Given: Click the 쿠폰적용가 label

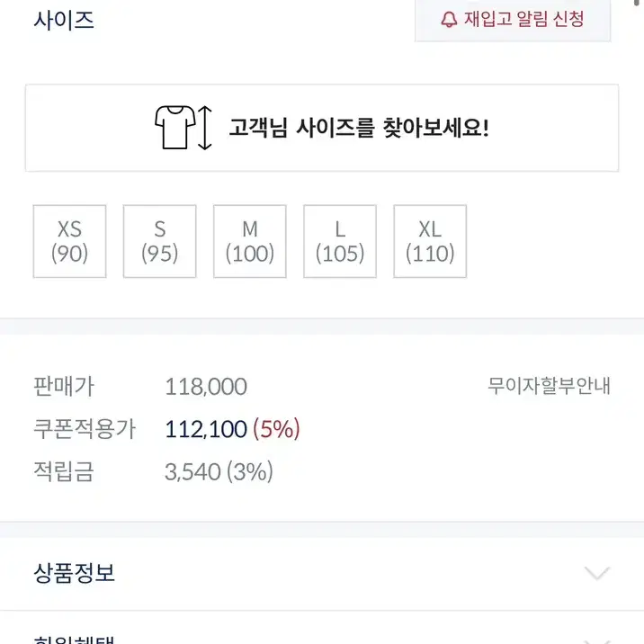Looking at the screenshot, I should (85, 429).
